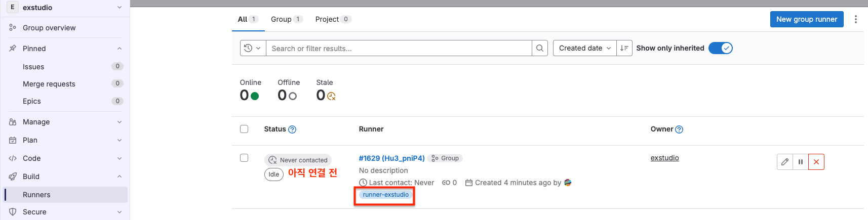This screenshot has width=868, height=220.
Task: Click the Offline status circle icon
Action: tap(293, 96)
